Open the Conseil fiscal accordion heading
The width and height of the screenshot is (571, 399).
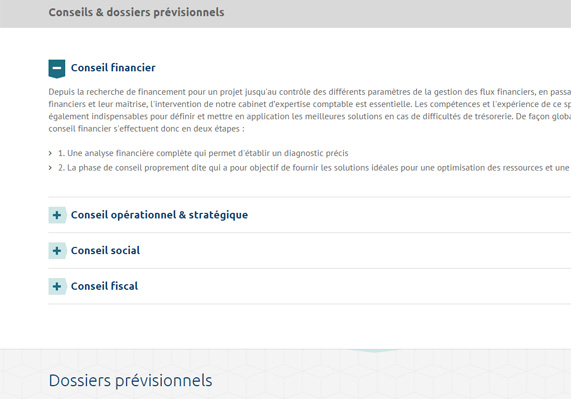point(105,286)
